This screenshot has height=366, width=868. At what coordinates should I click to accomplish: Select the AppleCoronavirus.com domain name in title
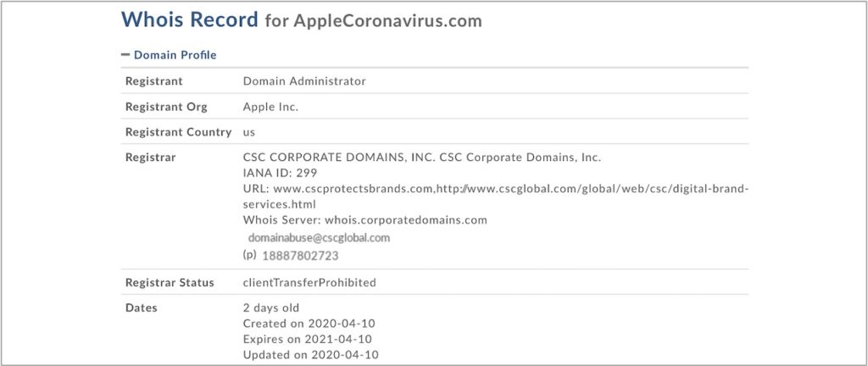click(387, 20)
